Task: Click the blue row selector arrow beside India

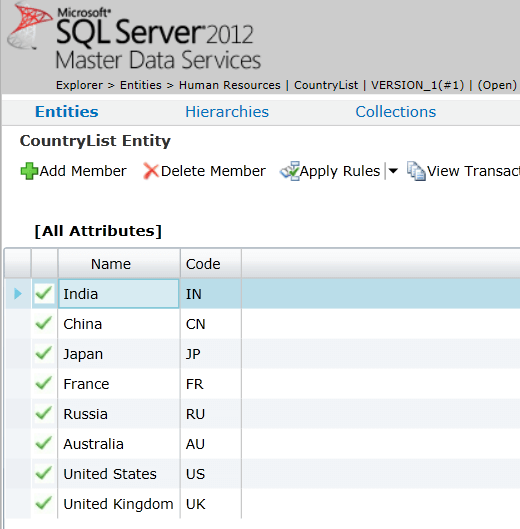Action: (x=18, y=294)
